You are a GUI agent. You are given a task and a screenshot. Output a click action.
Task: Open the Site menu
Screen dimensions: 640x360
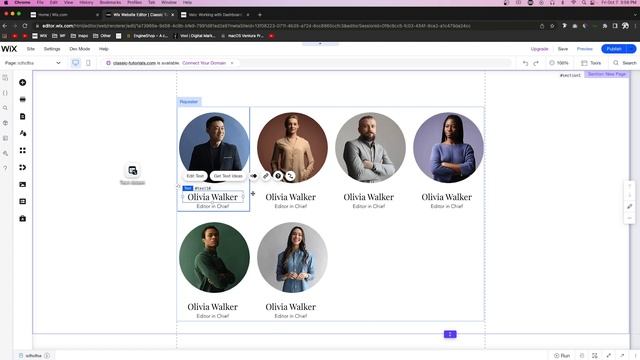tap(31, 49)
